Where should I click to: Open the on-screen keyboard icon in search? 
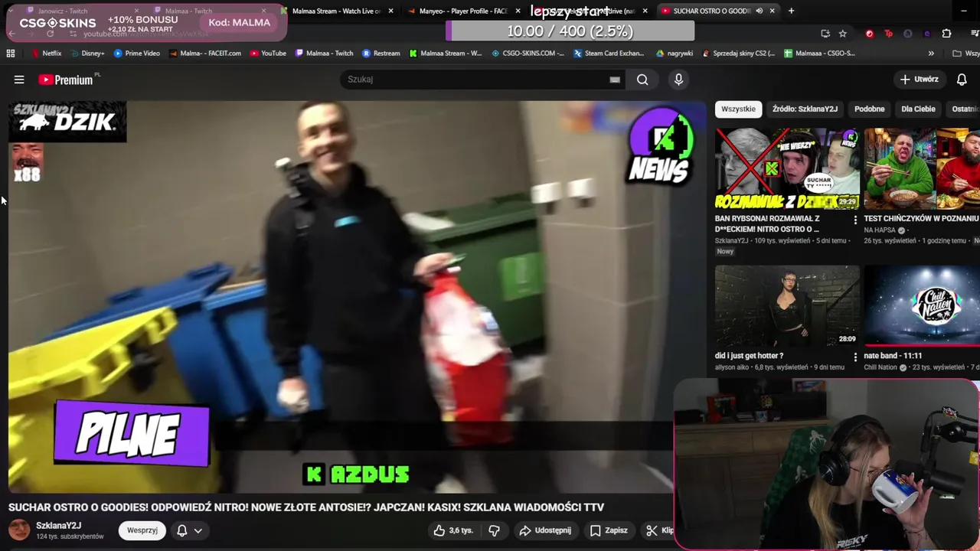click(x=615, y=80)
